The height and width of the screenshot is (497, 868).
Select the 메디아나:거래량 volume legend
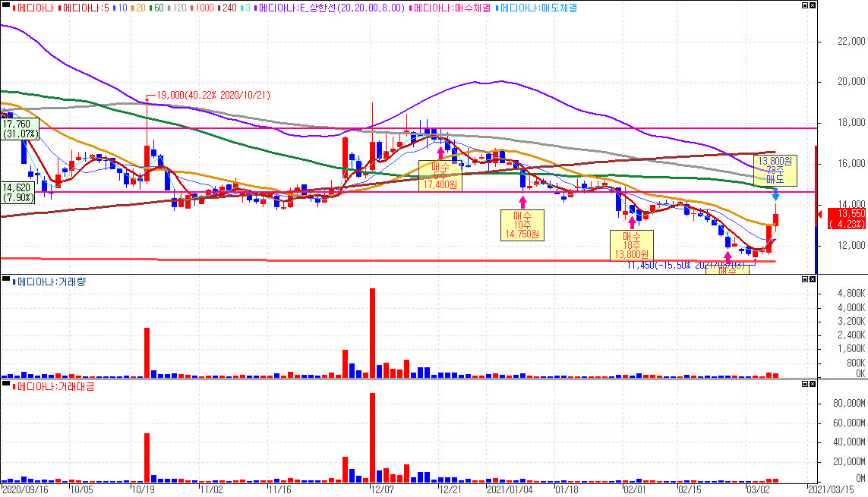pyautogui.click(x=49, y=282)
